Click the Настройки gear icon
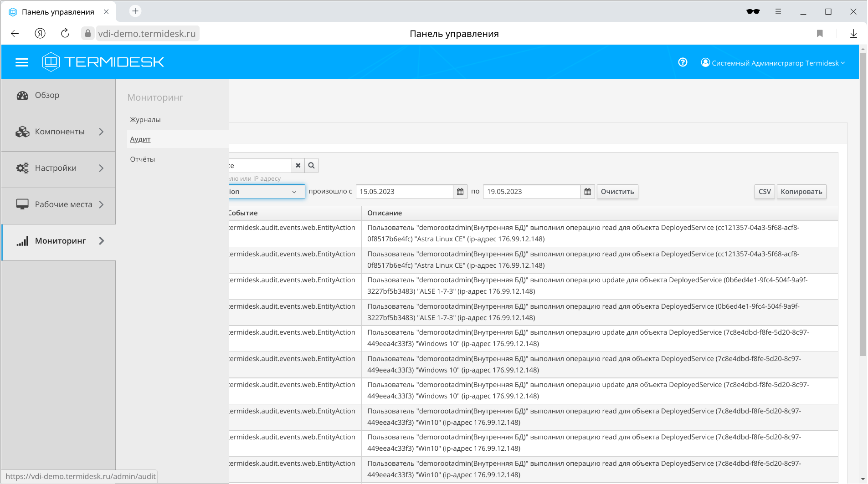 pos(22,168)
